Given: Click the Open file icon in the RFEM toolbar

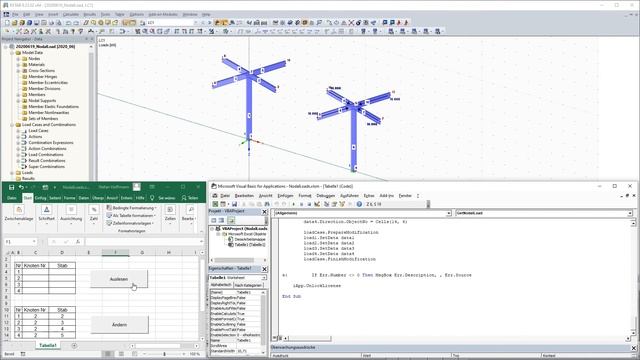Looking at the screenshot, I should point(15,23).
